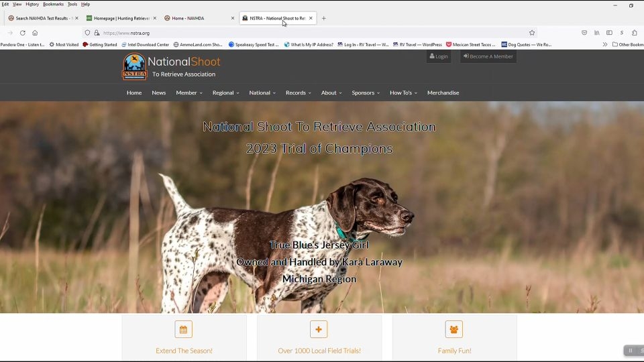
Task: Open the Merchandise page
Action: [x=443, y=93]
